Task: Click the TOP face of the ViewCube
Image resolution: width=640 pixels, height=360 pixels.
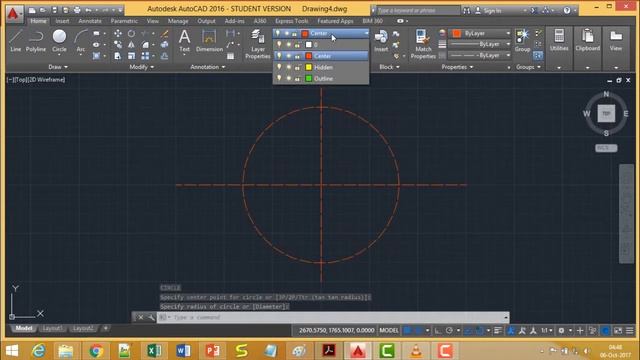Action: click(x=606, y=113)
